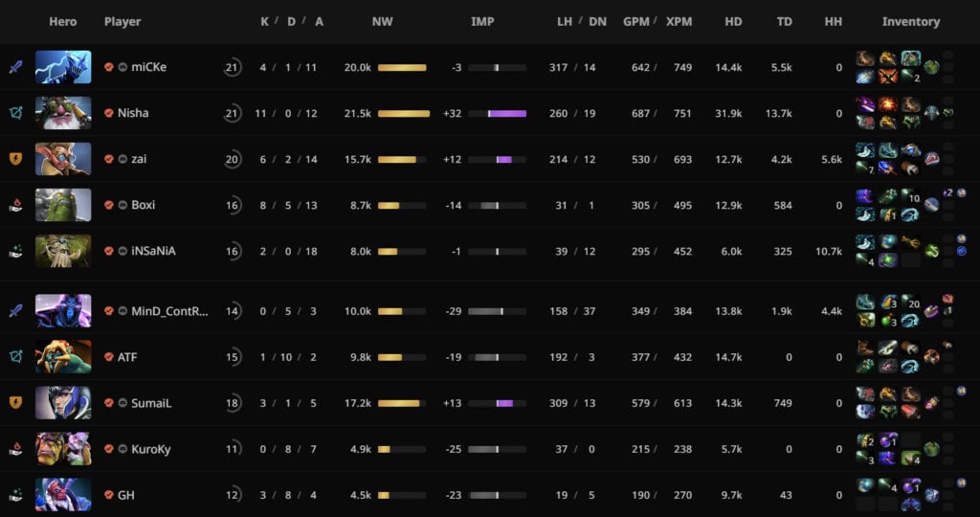Click iNSaNiA's hard support role icon
This screenshot has height=517, width=980.
pyautogui.click(x=15, y=251)
